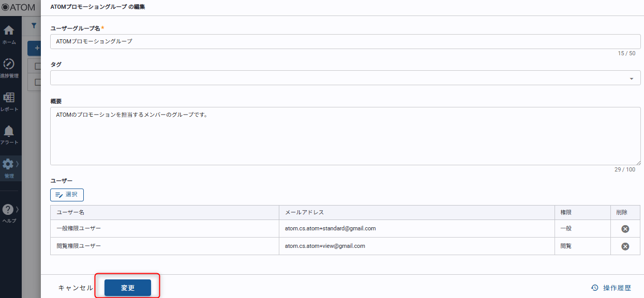Click the 選択 user select button

point(67,195)
